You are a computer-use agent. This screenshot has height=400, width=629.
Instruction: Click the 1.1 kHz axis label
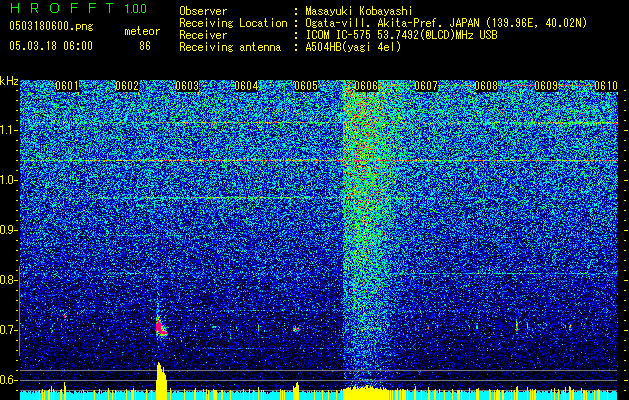point(9,130)
